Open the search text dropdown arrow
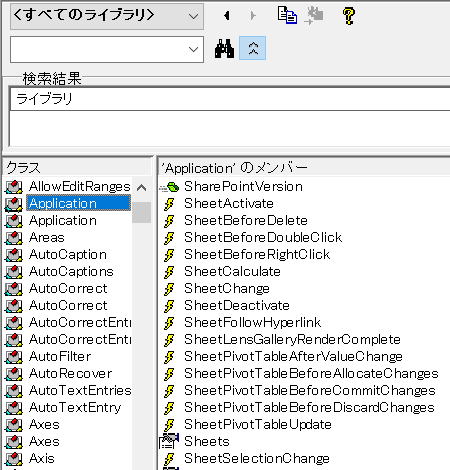 pos(193,50)
